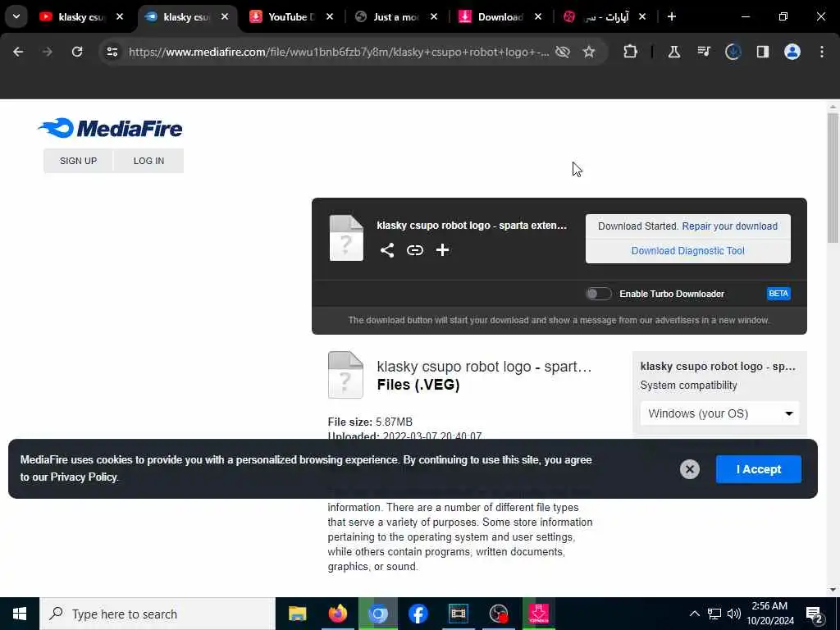Screen dimensions: 840x630
Task: Click the file icon beside Files (.VEG)
Action: pos(345,375)
